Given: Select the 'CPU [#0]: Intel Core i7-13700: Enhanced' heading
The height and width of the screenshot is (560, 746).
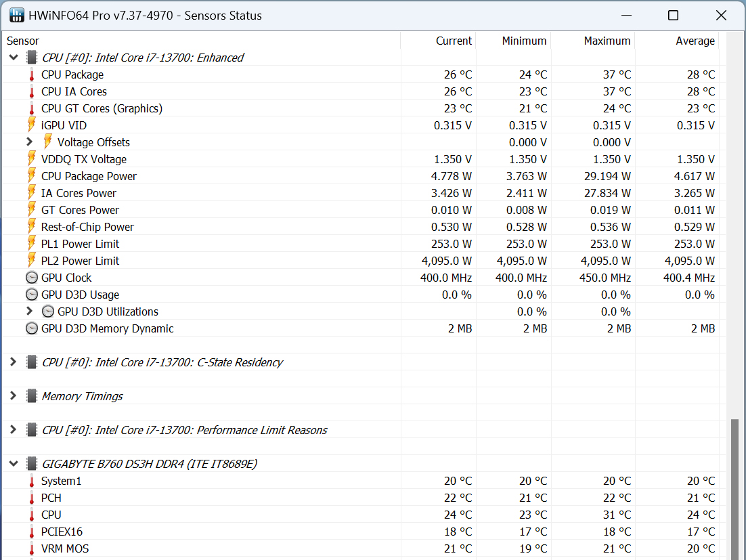Looking at the screenshot, I should pos(143,58).
